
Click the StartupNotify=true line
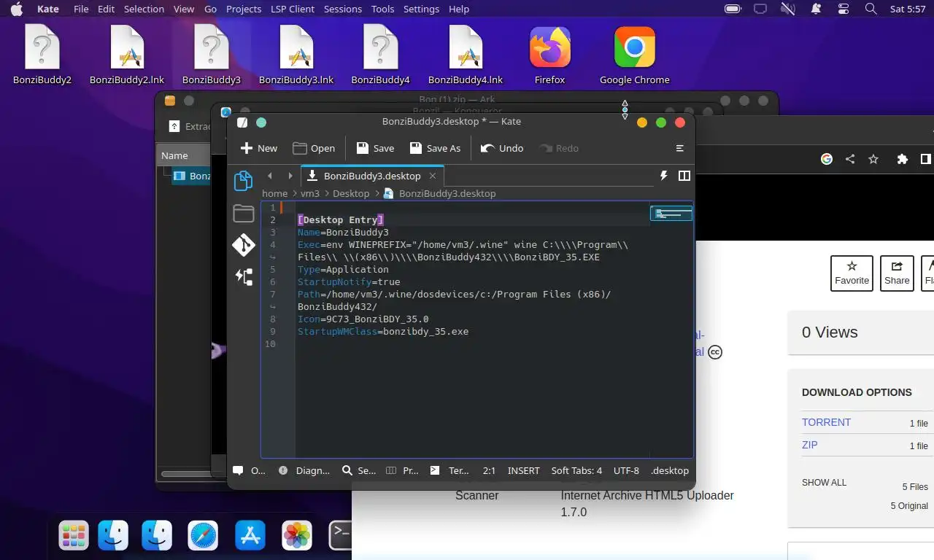click(349, 281)
